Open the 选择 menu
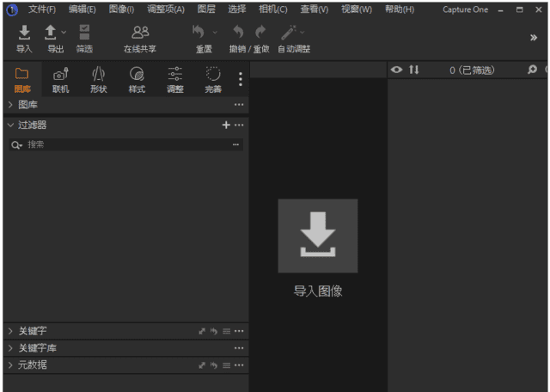 click(237, 9)
